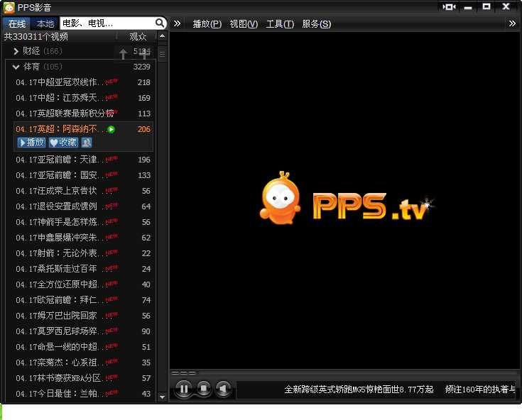The height and width of the screenshot is (420, 522).
Task: Stop playback with the stop button
Action: pyautogui.click(x=203, y=389)
